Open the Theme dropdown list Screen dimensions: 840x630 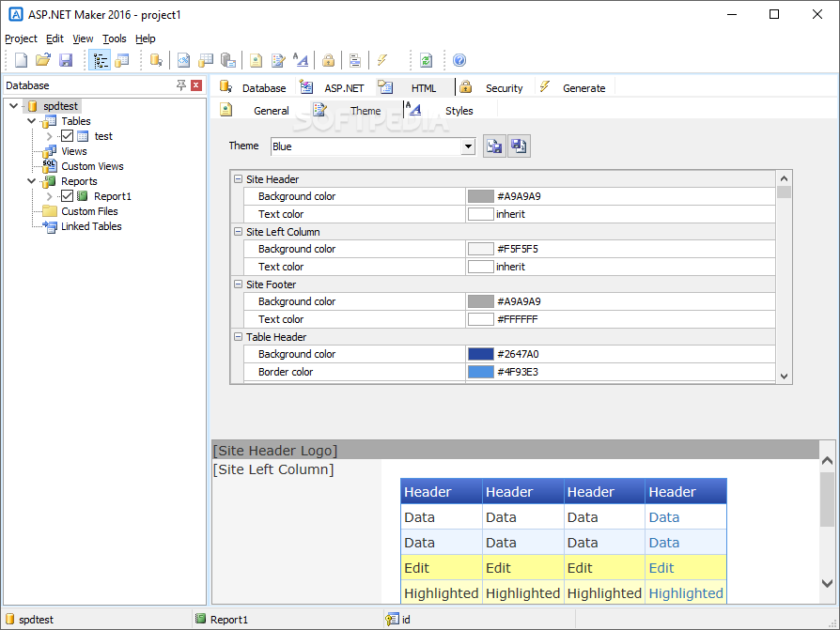click(468, 146)
